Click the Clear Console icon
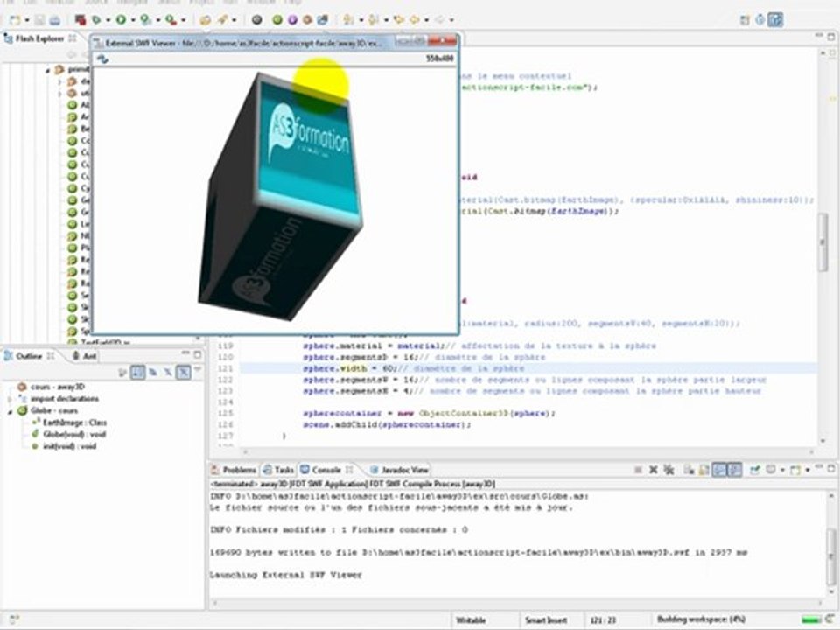840x630 pixels. [x=689, y=470]
